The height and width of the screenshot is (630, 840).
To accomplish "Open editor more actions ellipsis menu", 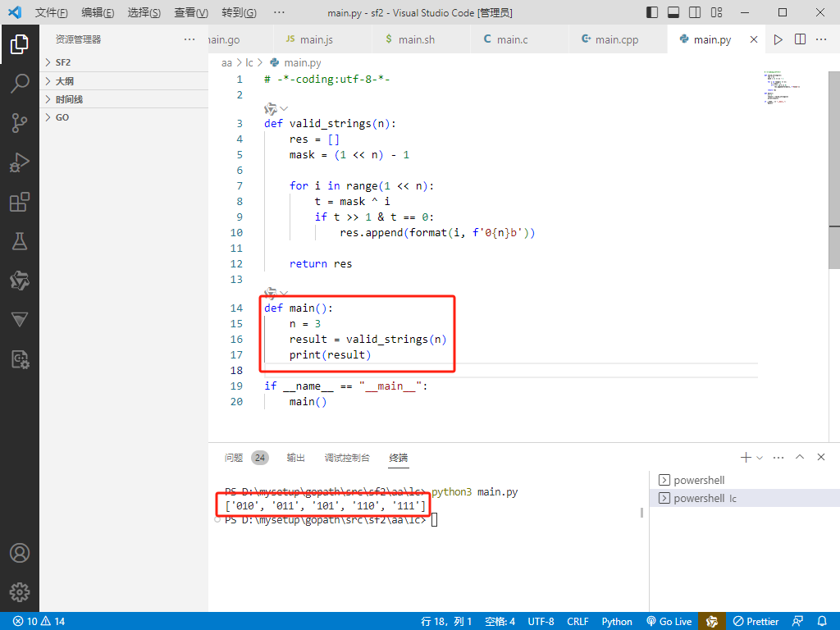I will coord(821,39).
